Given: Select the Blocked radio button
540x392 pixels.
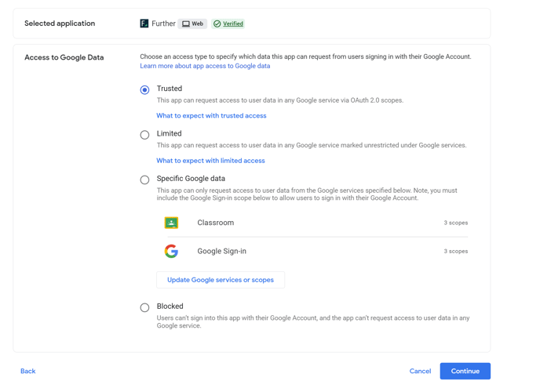Looking at the screenshot, I should pos(144,307).
